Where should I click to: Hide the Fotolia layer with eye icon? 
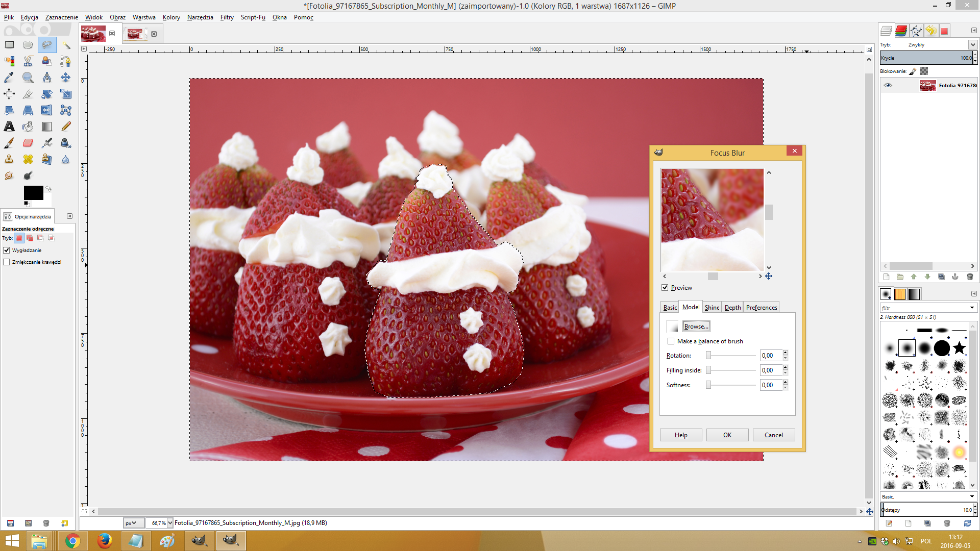click(x=888, y=85)
